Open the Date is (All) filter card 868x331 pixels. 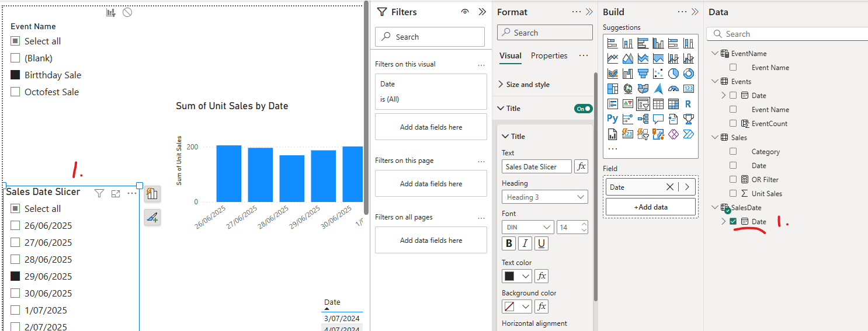[x=431, y=92]
